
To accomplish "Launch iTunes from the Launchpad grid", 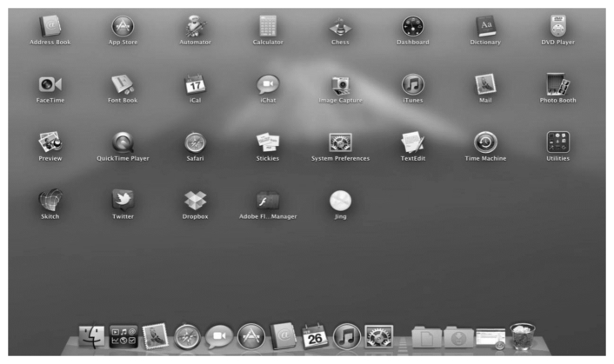I will (413, 84).
